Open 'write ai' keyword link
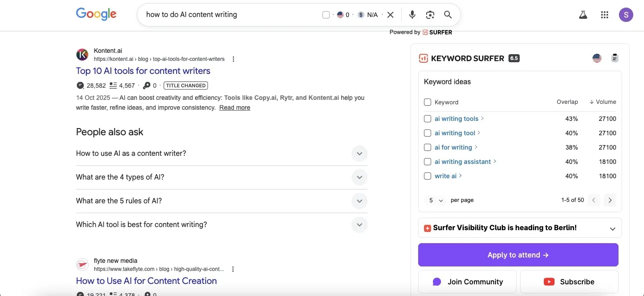 click(445, 176)
